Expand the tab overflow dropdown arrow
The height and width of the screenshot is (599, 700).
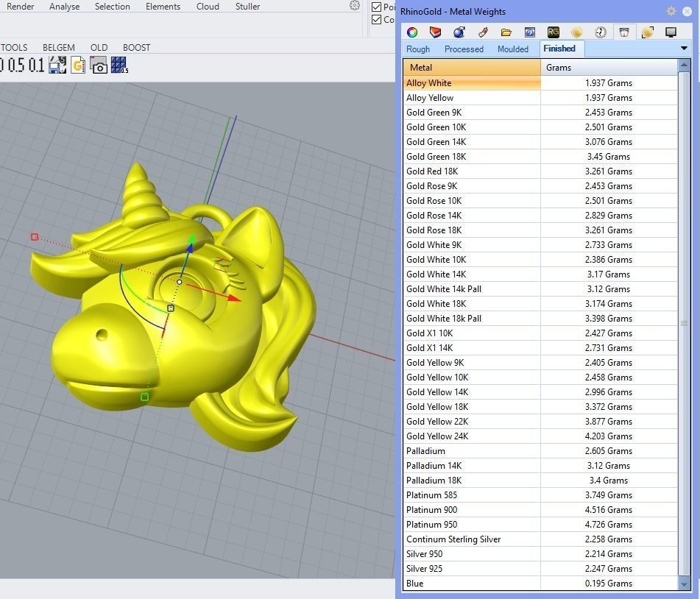point(684,49)
